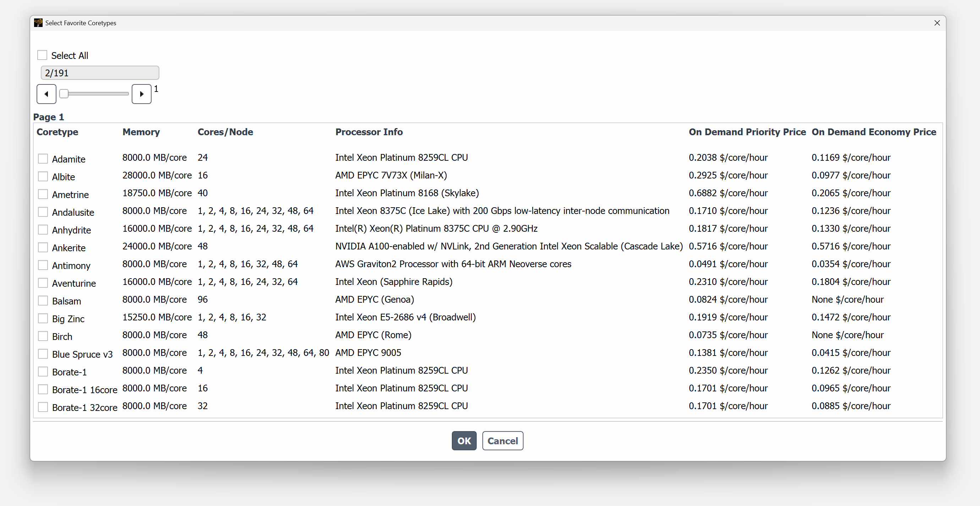The image size is (980, 506).
Task: Select the Borate-1 32core checkbox
Action: 43,407
